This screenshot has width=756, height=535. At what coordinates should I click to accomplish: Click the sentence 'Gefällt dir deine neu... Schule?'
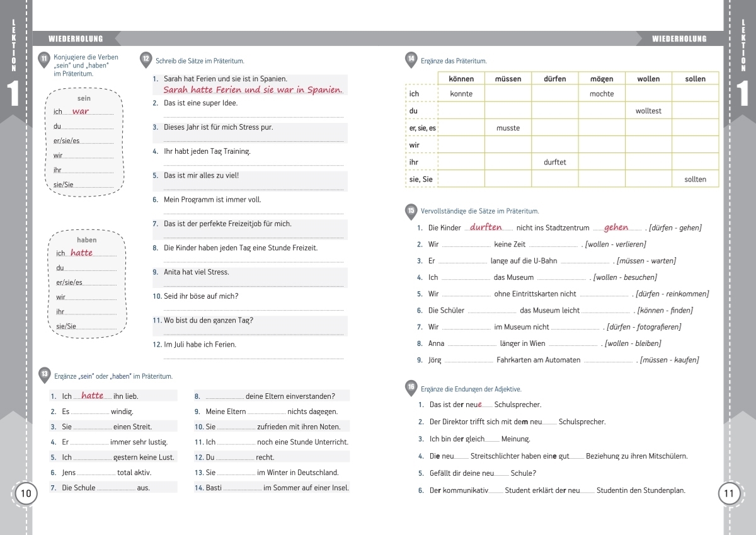tap(483, 473)
